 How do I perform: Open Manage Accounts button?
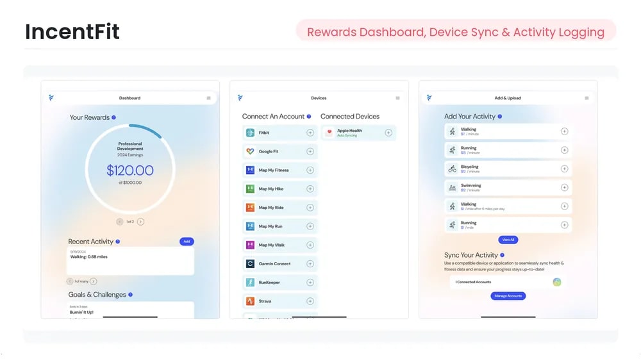(508, 296)
